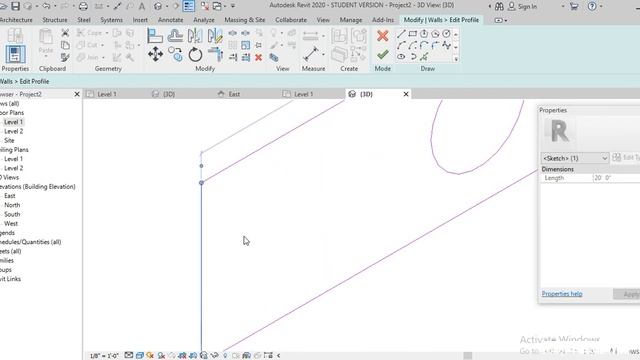The height and width of the screenshot is (360, 640).
Task: Toggle Visual Style icon in view control bar
Action: pos(140,356)
